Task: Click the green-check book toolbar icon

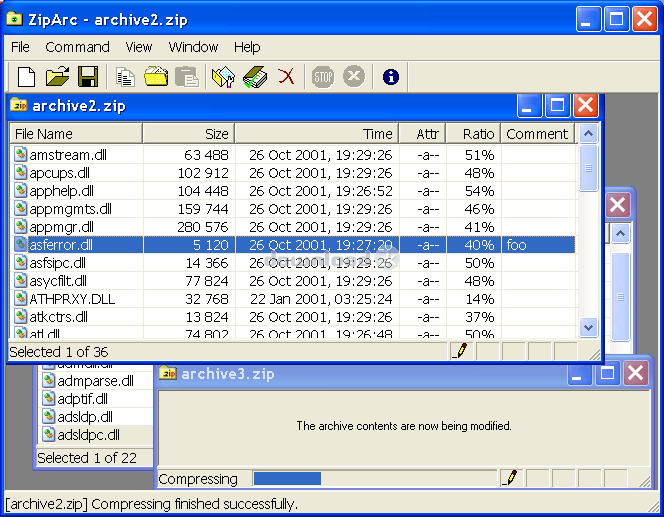Action: click(x=255, y=77)
